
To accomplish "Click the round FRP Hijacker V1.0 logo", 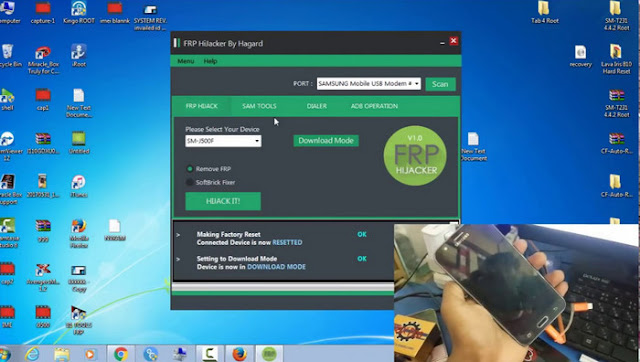I will (x=415, y=155).
